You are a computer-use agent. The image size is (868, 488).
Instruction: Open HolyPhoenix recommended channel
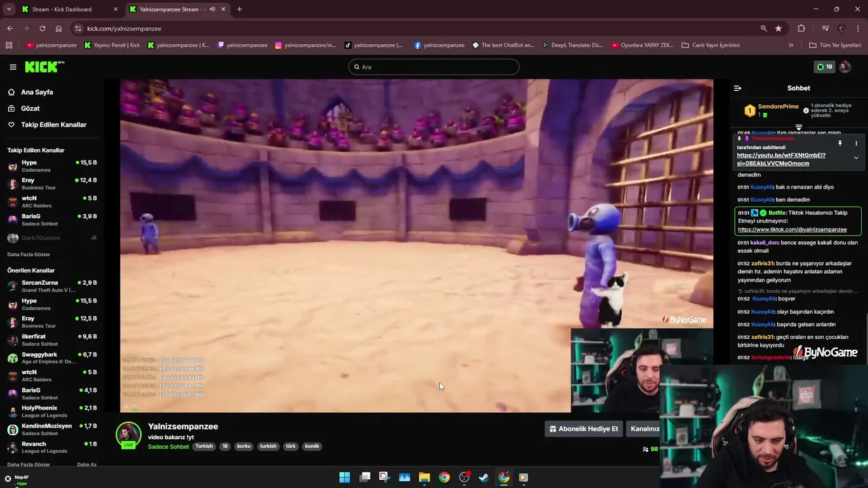coord(53,411)
